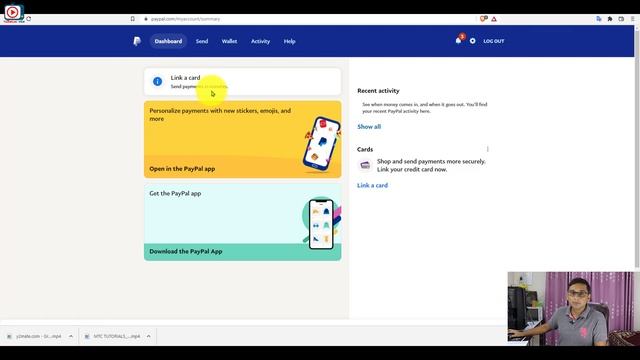640x360 pixels.
Task: Expand options for the y2mate.com download
Action: (x=71, y=336)
